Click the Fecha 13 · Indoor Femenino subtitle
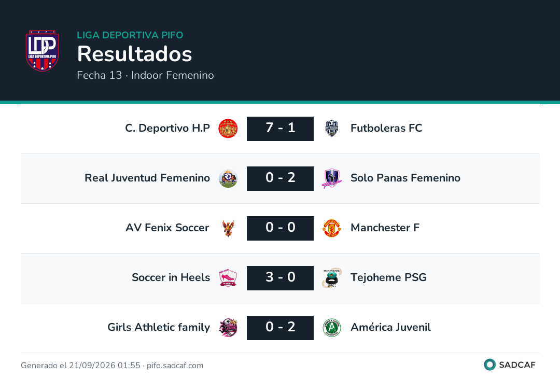This screenshot has width=560, height=392. point(145,75)
